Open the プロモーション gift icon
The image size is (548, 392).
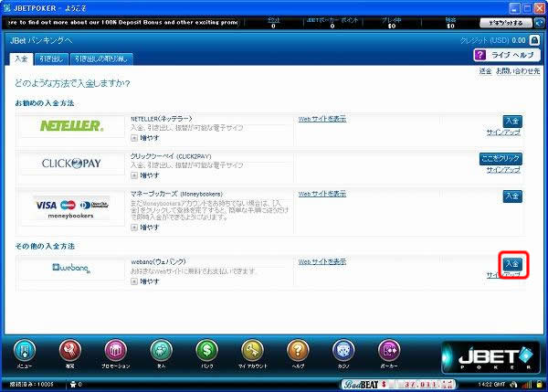[116, 350]
